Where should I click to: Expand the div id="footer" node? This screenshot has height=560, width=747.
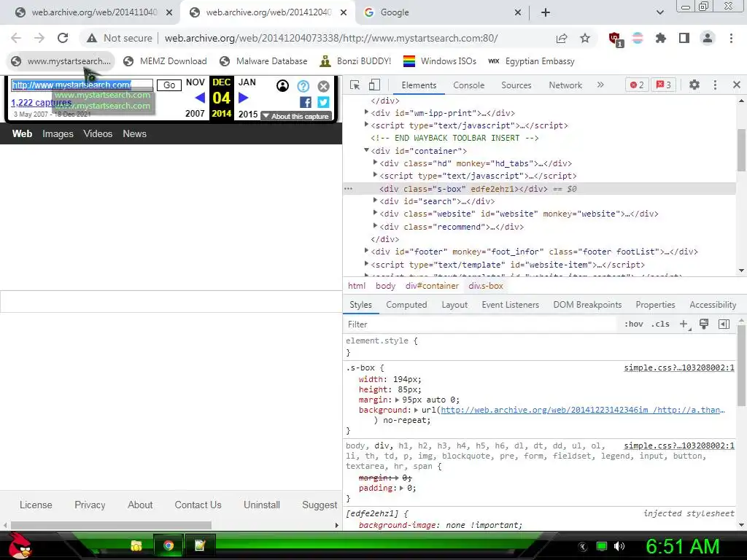coord(366,251)
